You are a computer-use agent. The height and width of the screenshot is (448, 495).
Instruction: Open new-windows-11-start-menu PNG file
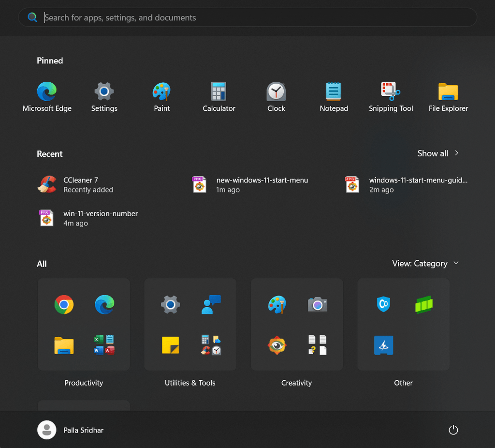tap(250, 184)
